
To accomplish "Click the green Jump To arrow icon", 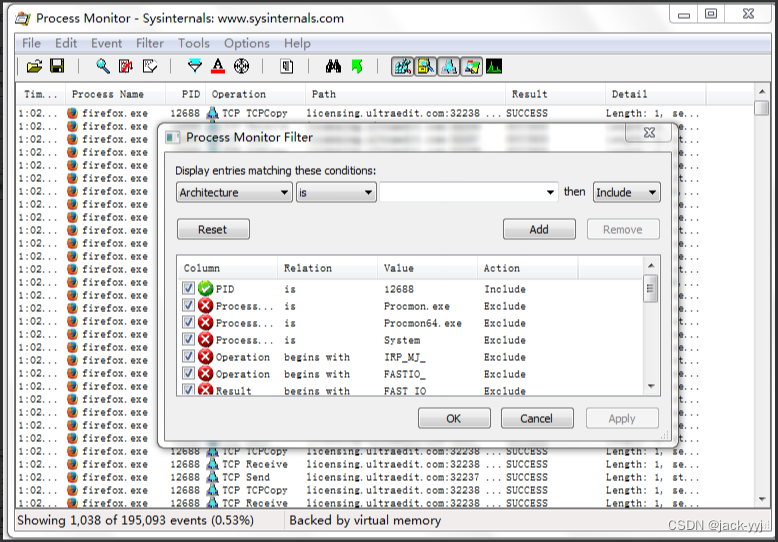I will click(357, 66).
